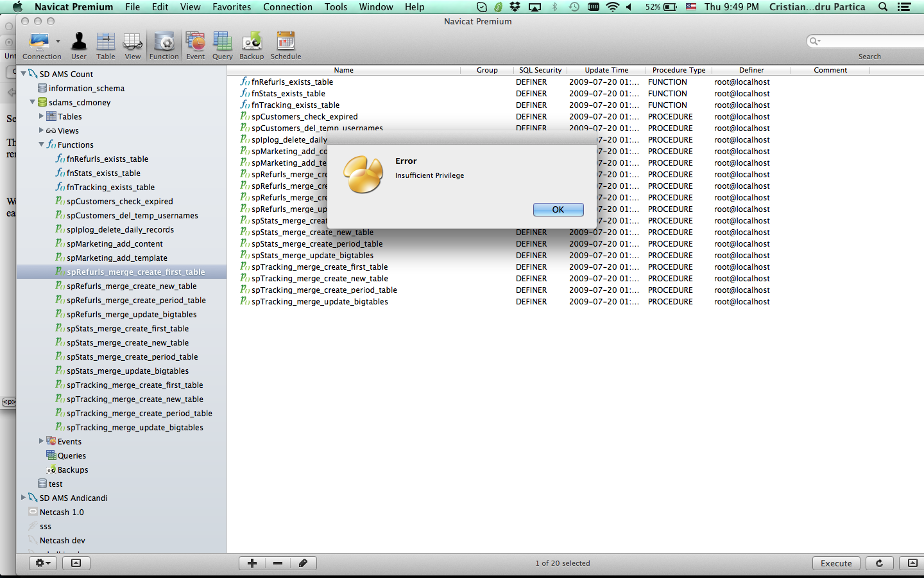Viewport: 924px width, 578px height.
Task: Click the Execute button
Action: click(x=836, y=563)
